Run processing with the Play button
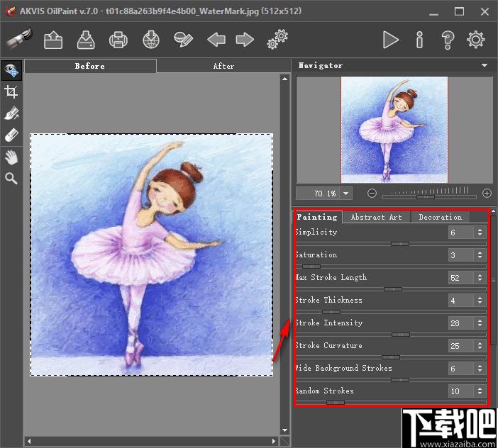The image size is (498, 448). (391, 40)
